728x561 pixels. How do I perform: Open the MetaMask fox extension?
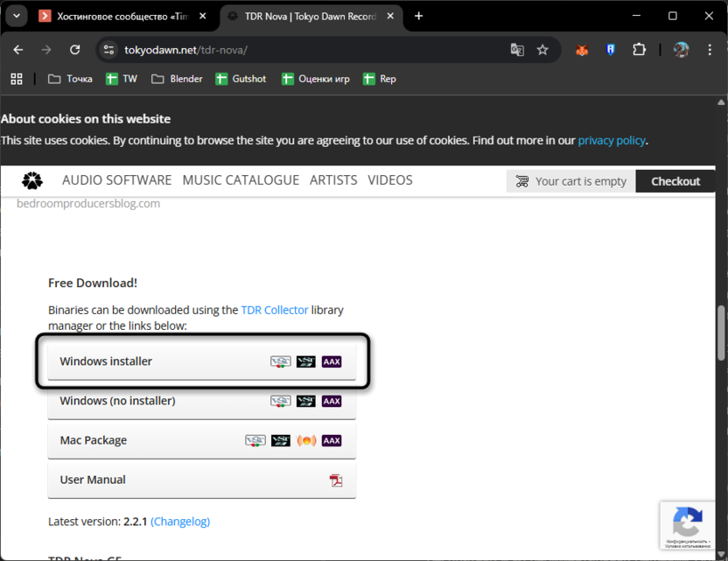click(582, 50)
